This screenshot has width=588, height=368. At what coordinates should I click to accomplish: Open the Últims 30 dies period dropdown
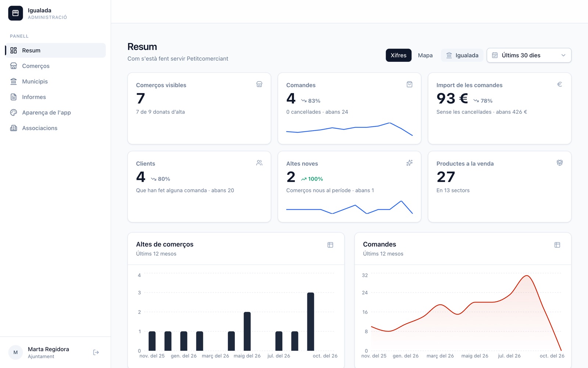(x=529, y=55)
